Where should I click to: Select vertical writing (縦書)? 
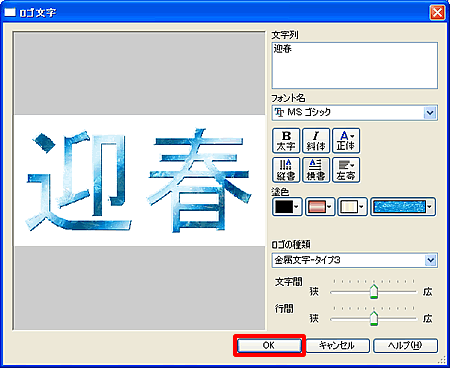tap(286, 170)
